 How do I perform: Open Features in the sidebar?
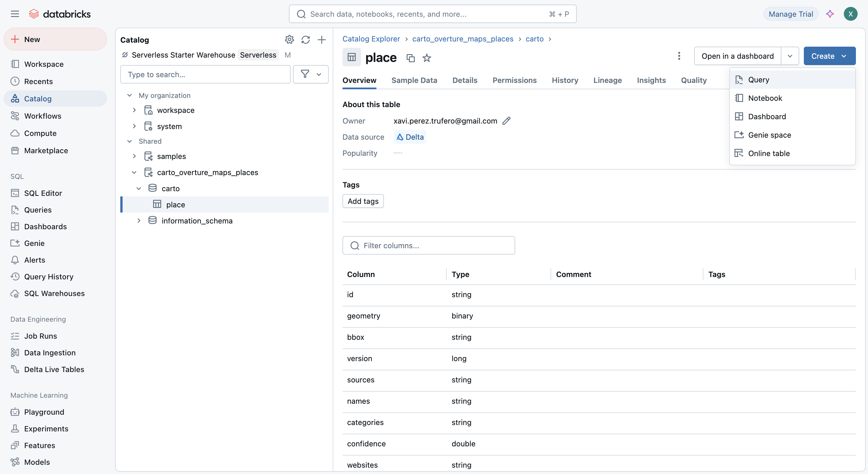(x=55, y=445)
